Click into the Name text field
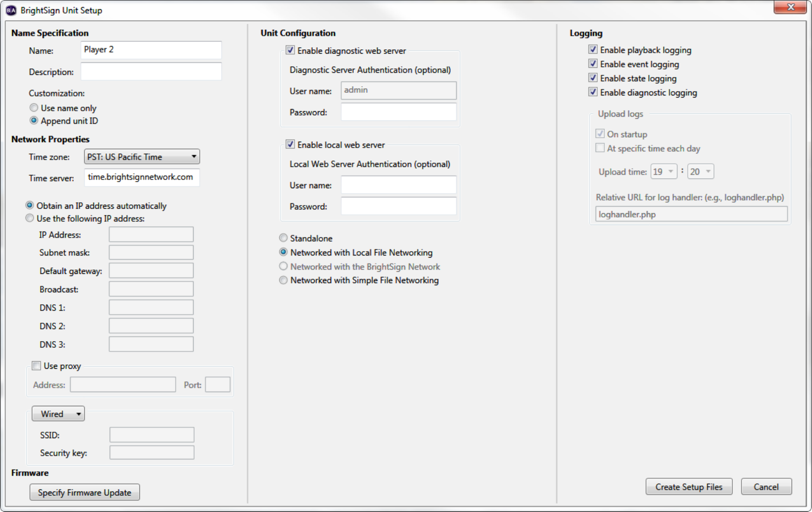Viewport: 812px width, 512px height. coord(151,50)
